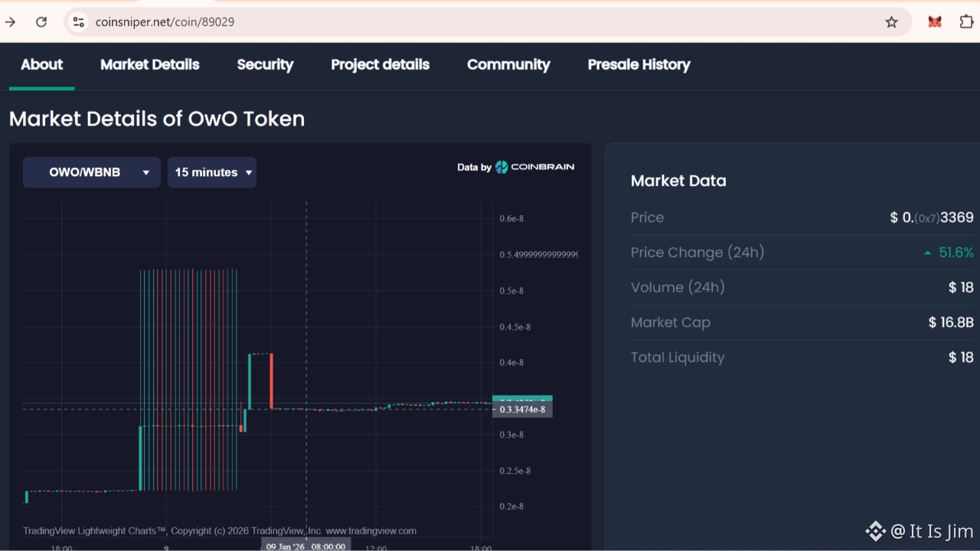Open the Community tab
The image size is (980, 551).
coord(508,65)
